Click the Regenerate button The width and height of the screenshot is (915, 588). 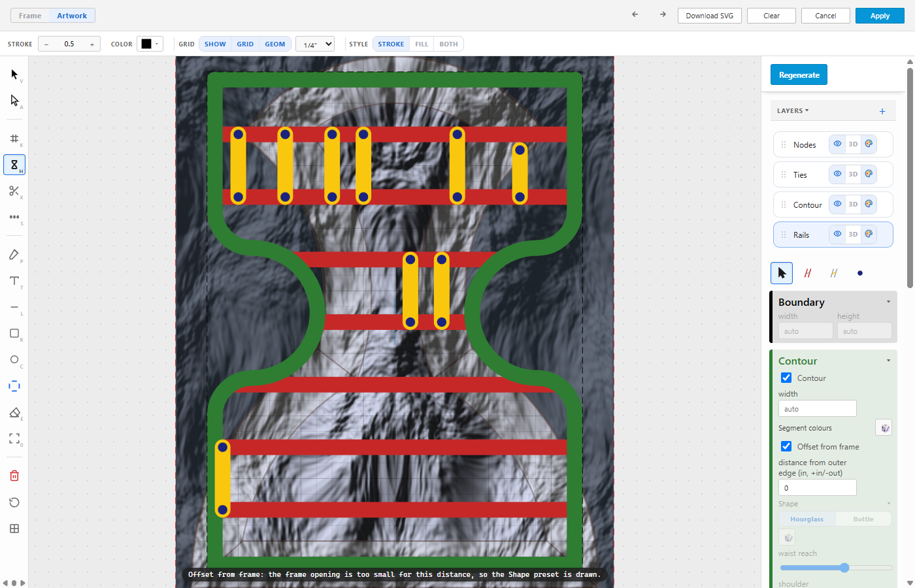tap(799, 75)
